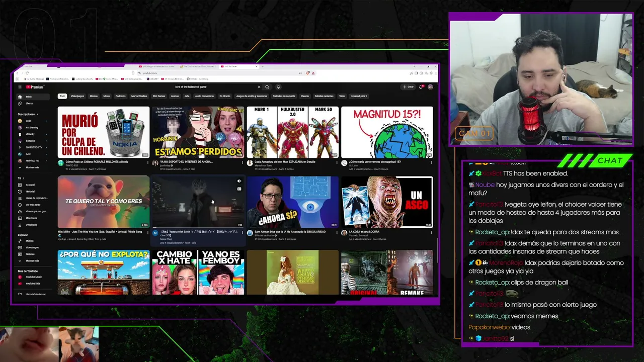Select the Pódcasts filter chip

point(121,96)
